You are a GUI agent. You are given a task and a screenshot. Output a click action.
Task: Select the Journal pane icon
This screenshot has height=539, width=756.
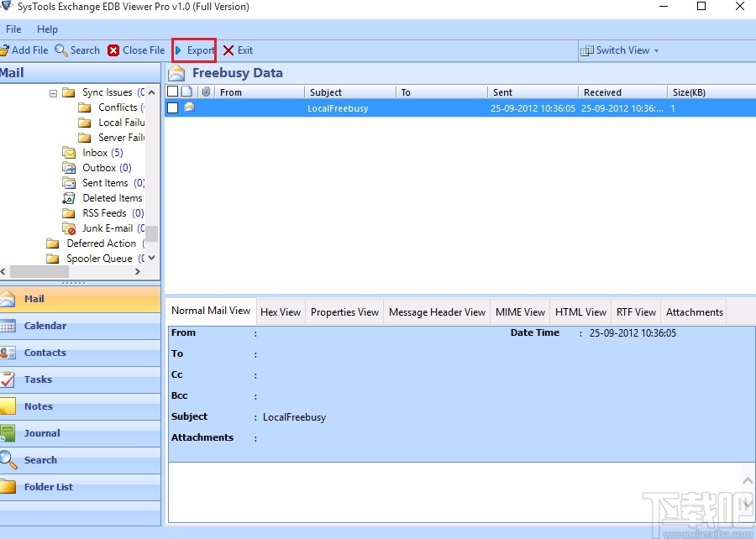click(x=11, y=433)
